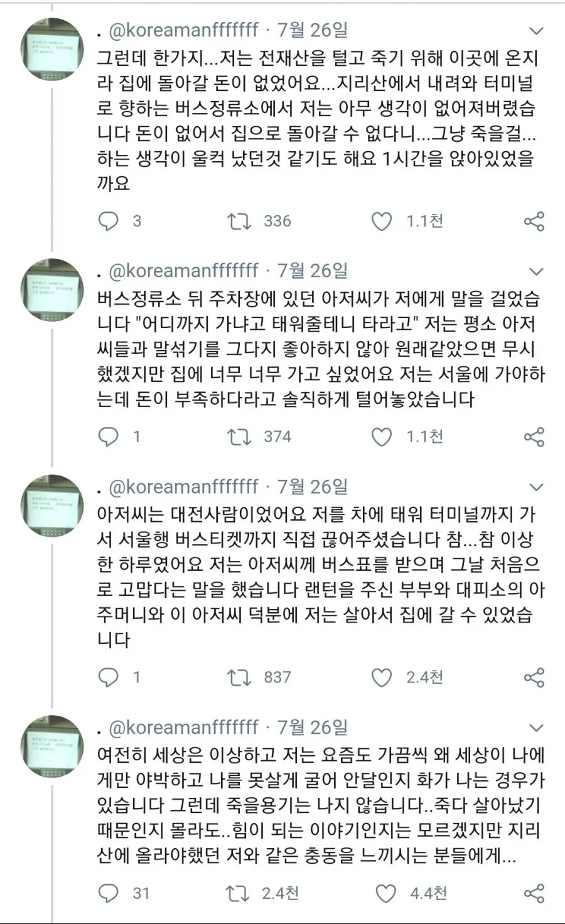This screenshot has height=924, width=565.
Task: Open the dropdown arrow on the last tweet
Action: (535, 727)
